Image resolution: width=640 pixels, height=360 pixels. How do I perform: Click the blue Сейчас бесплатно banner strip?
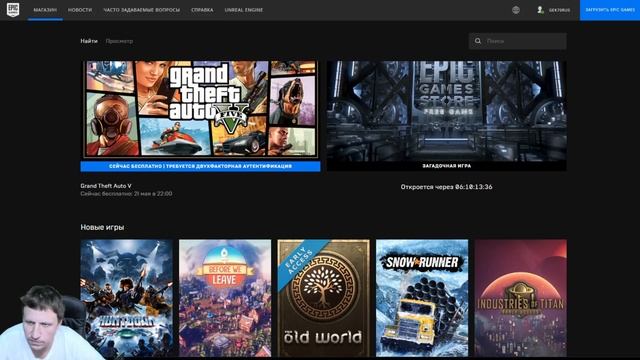click(200, 166)
